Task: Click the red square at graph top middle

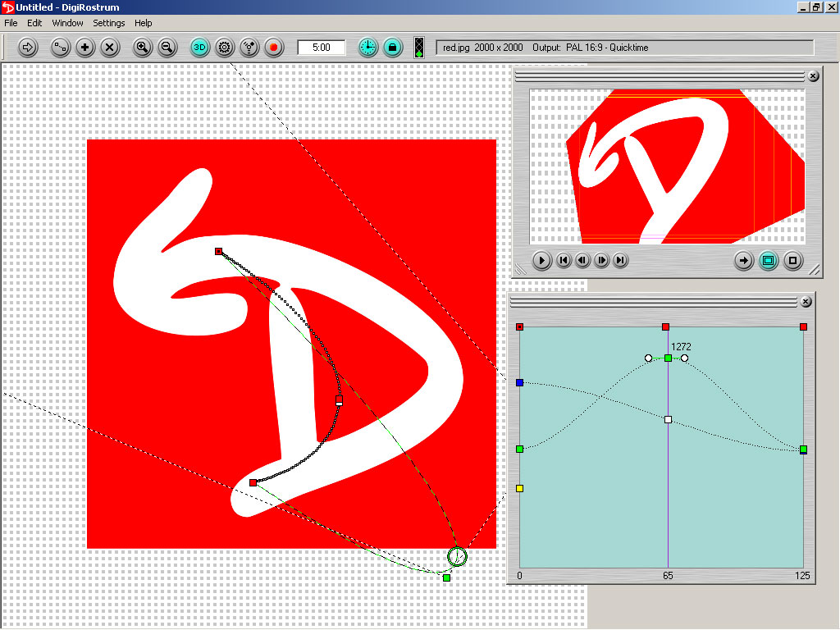Action: click(x=665, y=326)
